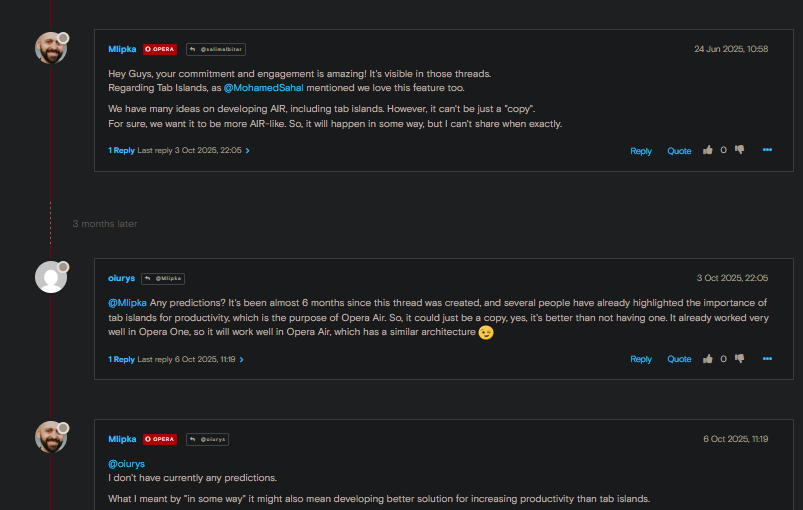This screenshot has width=803, height=510.
Task: Click olurys's default avatar icon
Action: click(51, 277)
